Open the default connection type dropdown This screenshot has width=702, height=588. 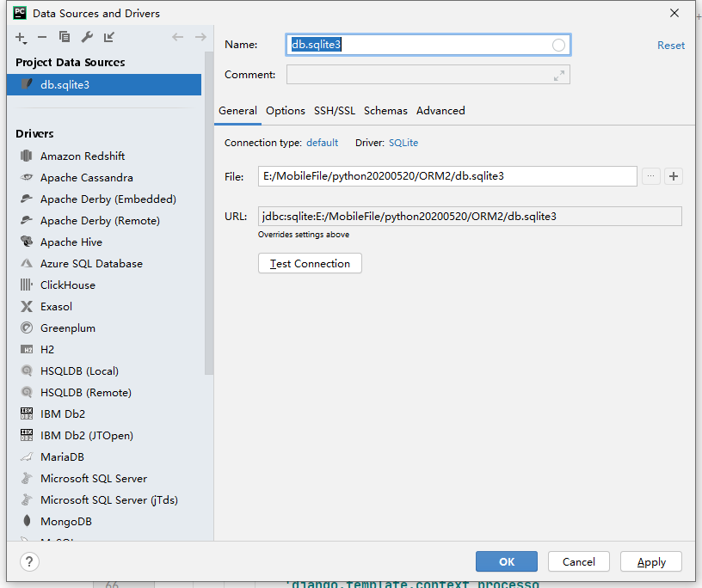322,143
